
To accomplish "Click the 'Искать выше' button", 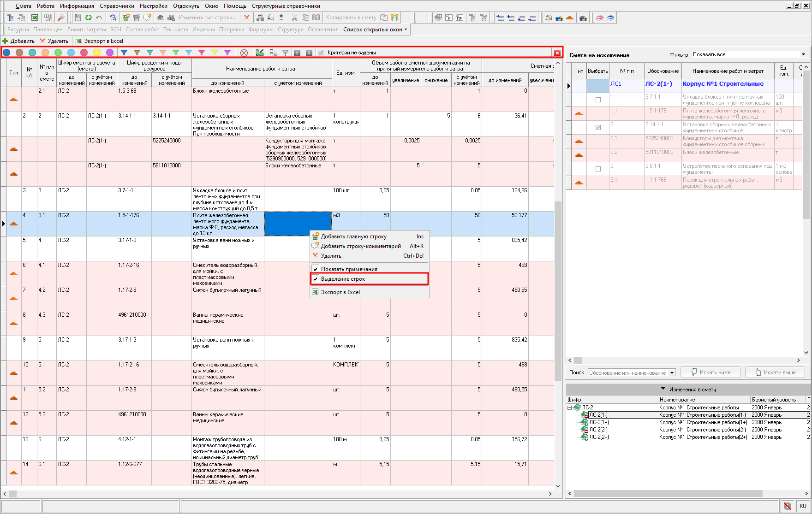I will pos(775,372).
